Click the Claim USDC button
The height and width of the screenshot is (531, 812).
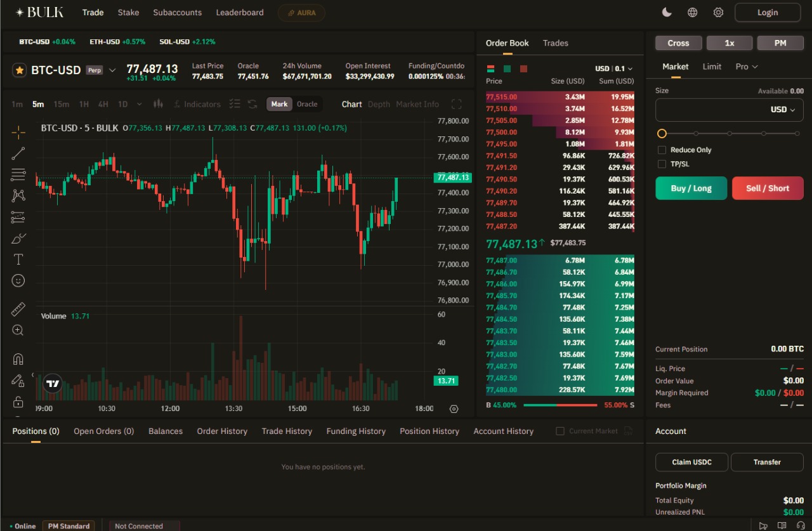coord(691,462)
